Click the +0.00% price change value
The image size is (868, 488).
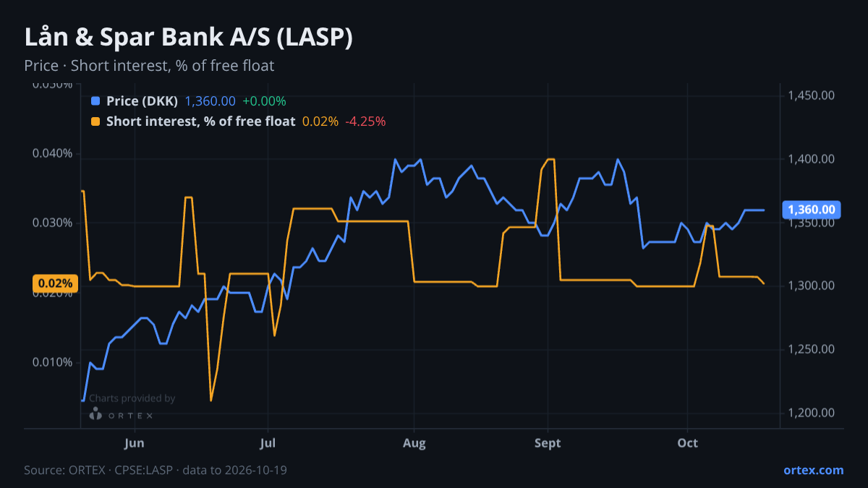[x=264, y=101]
